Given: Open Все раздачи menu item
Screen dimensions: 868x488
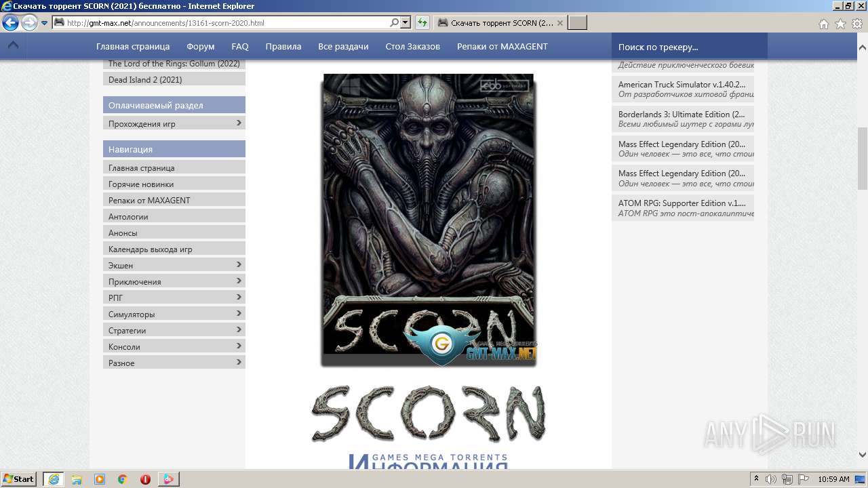Looking at the screenshot, I should coord(343,47).
